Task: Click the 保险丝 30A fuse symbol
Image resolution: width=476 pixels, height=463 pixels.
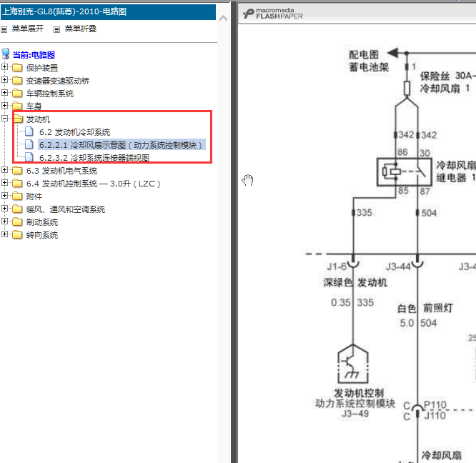Action: [407, 89]
